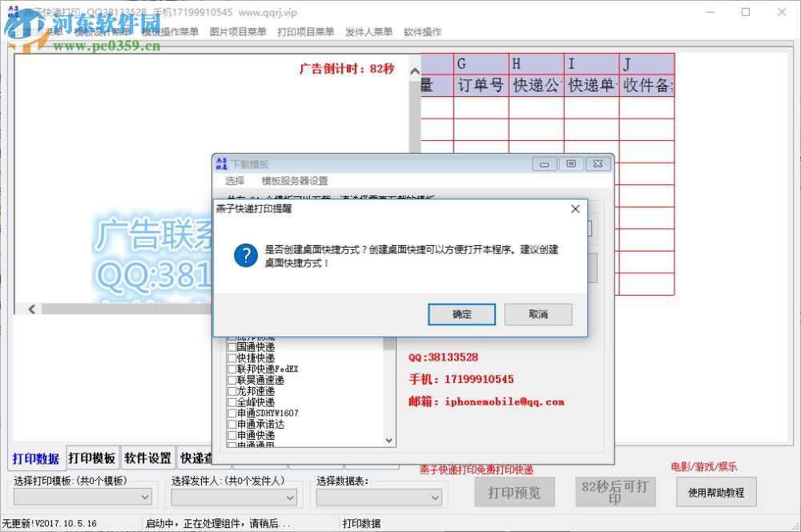Open 模板服务器设置 menu in 下载模板 window
The width and height of the screenshot is (801, 532).
[x=294, y=181]
